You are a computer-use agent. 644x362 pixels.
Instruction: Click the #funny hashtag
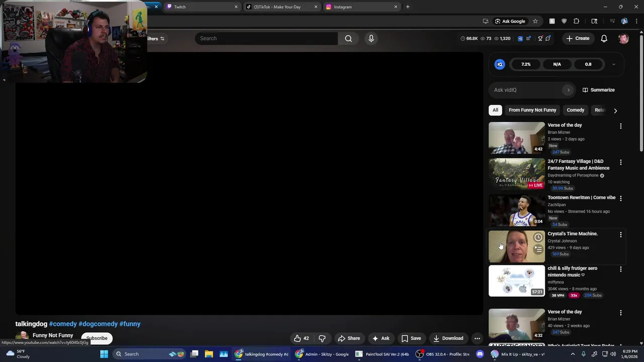[130, 324]
